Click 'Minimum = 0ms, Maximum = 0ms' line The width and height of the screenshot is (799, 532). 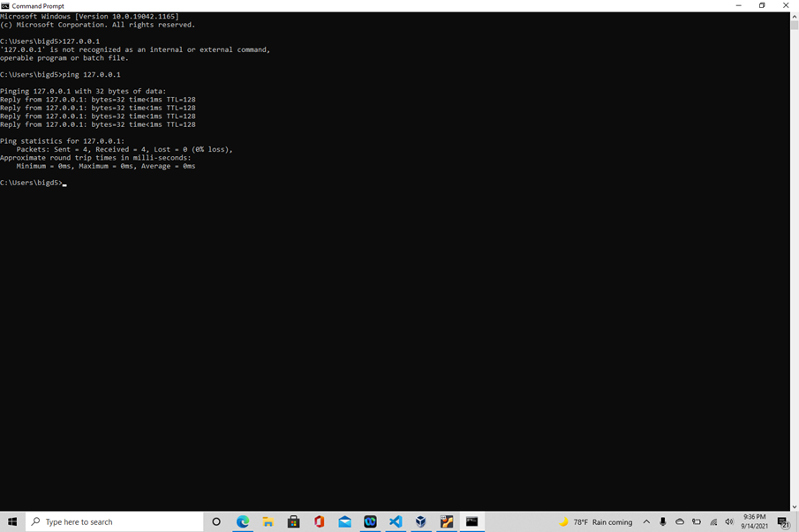105,166
